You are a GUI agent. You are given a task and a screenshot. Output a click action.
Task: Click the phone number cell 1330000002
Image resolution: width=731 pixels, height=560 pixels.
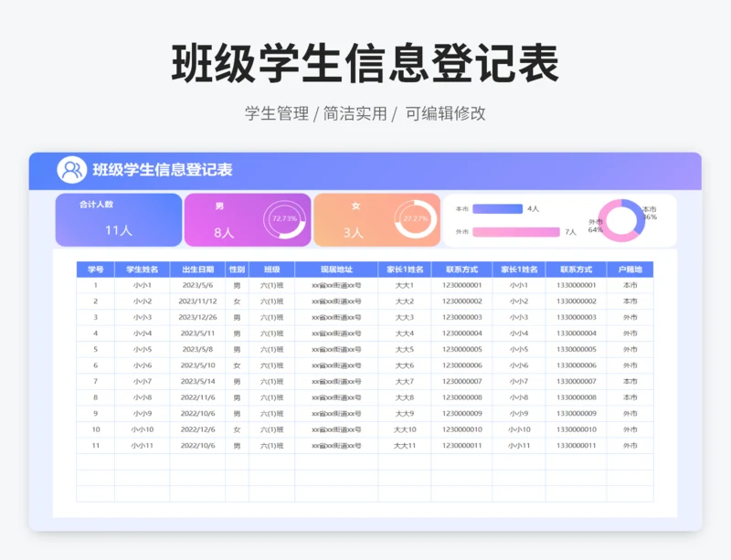pyautogui.click(x=577, y=301)
